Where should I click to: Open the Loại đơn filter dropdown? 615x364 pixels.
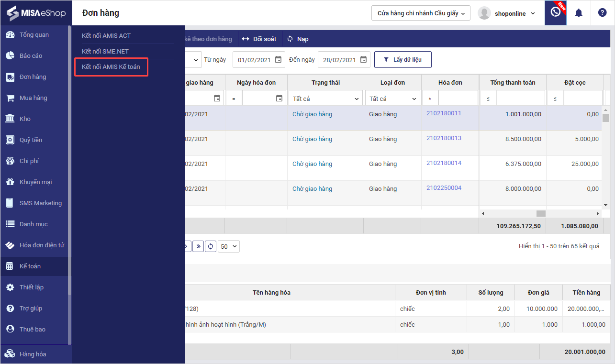tap(392, 99)
